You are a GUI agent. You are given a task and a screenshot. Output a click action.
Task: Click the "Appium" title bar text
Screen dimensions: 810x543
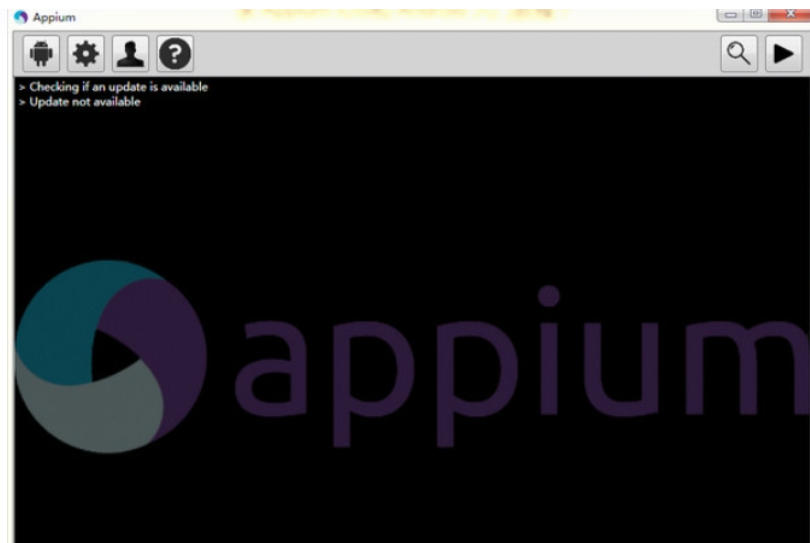click(x=55, y=17)
